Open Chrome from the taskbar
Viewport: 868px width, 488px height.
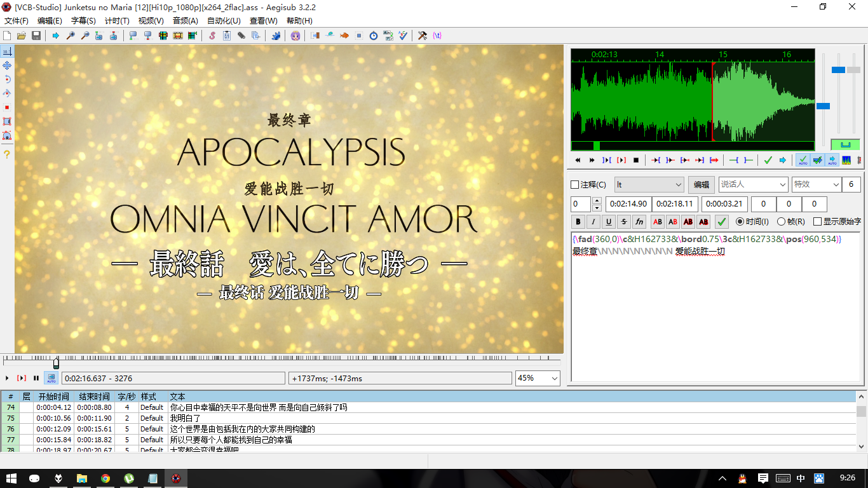pyautogui.click(x=105, y=478)
